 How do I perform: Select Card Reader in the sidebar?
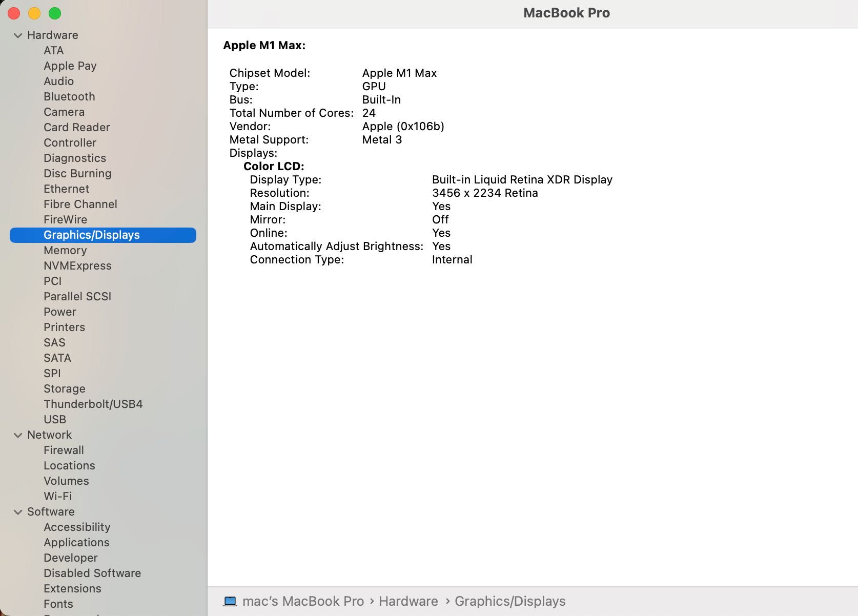tap(77, 127)
